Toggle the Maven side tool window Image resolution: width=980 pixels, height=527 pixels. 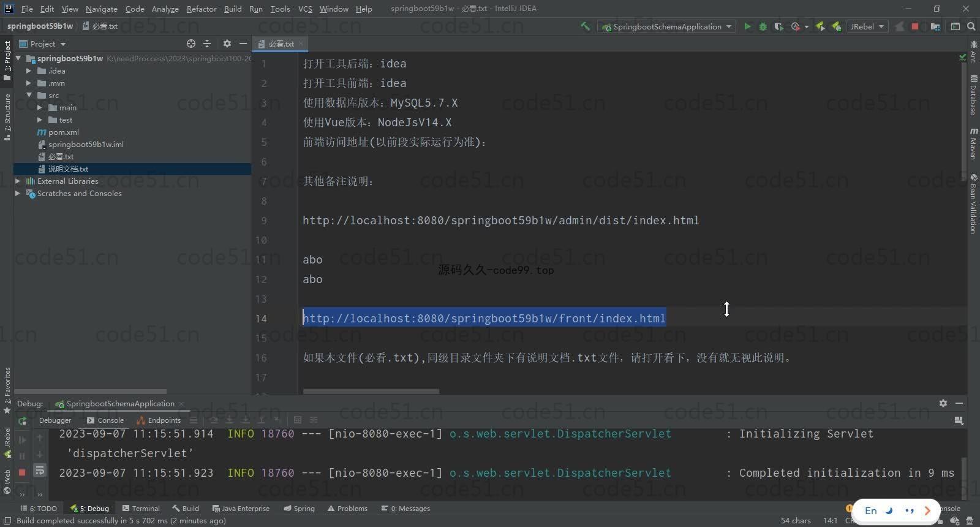point(973,144)
